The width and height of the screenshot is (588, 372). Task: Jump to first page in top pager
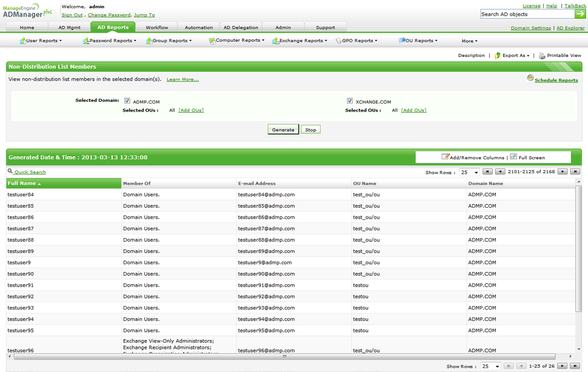[x=487, y=172]
